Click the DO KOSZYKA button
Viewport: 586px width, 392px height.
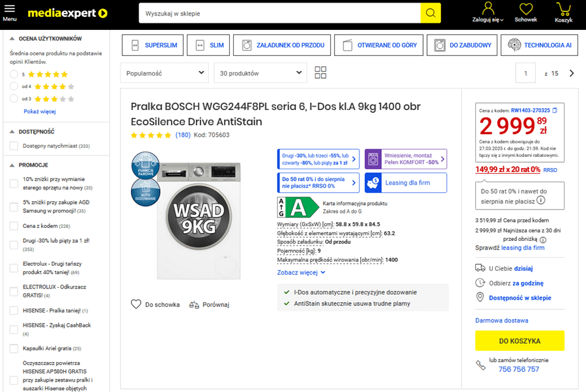[520, 341]
